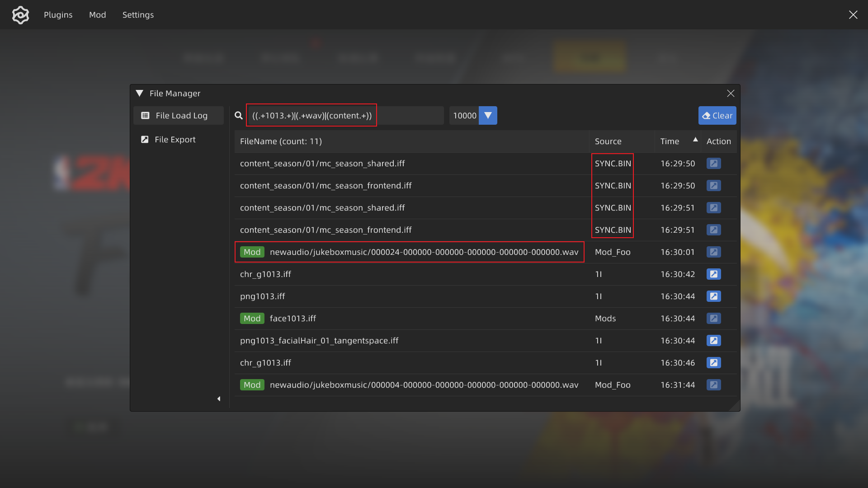Image resolution: width=868 pixels, height=488 pixels.
Task: Open the Mod menu
Action: [97, 15]
